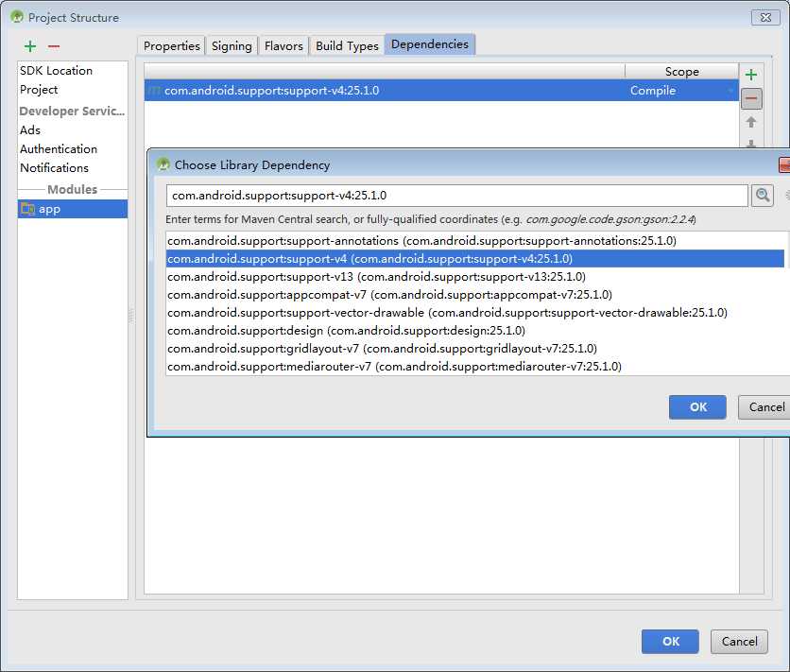The image size is (790, 672).
Task: Close the Project Structure window
Action: tap(764, 17)
